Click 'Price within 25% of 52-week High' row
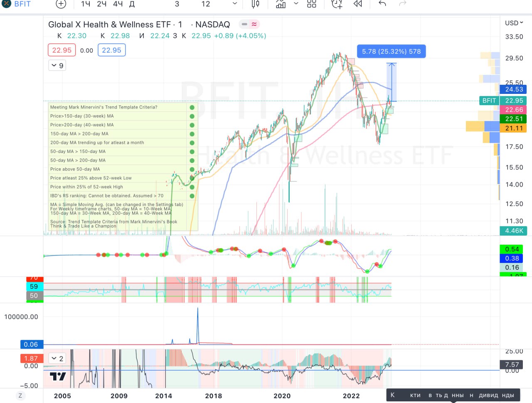This screenshot has width=532, height=403. point(123,187)
